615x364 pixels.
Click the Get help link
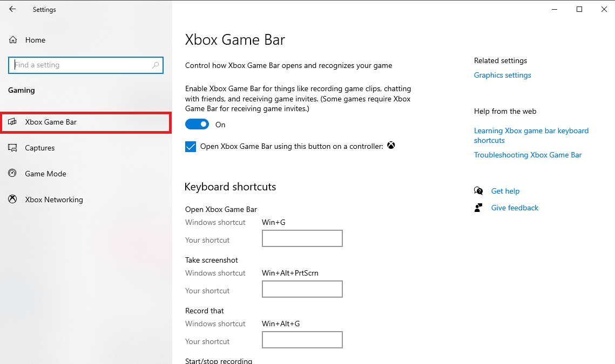(x=505, y=191)
